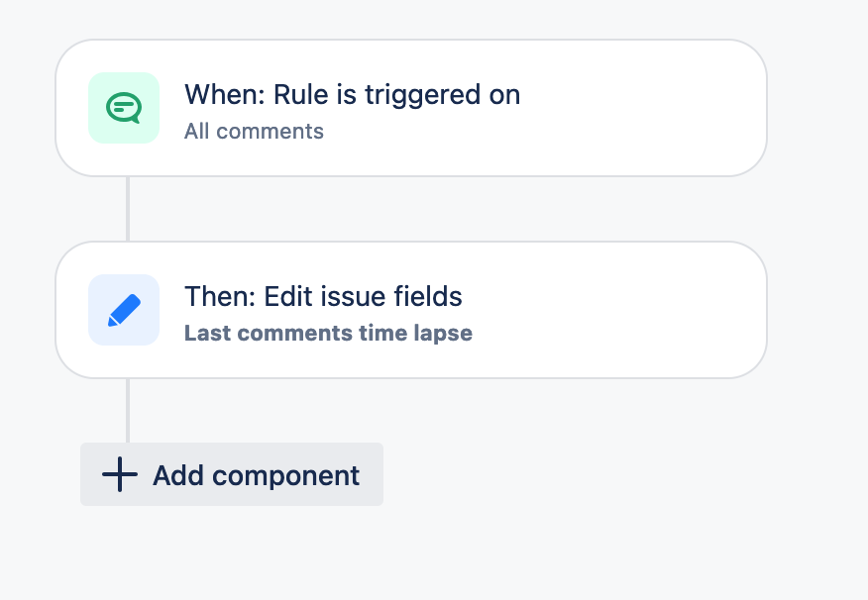
Task: Click the Add component button label
Action: click(257, 475)
